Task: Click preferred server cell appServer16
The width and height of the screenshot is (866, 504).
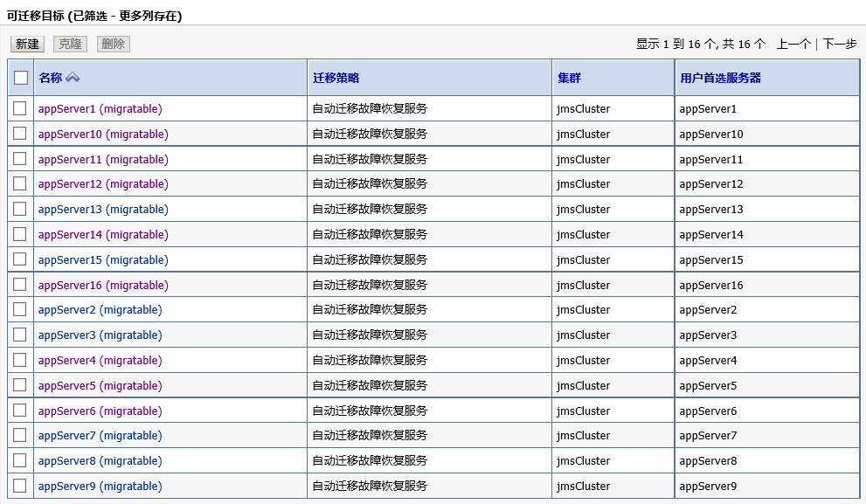Action: coord(710,286)
